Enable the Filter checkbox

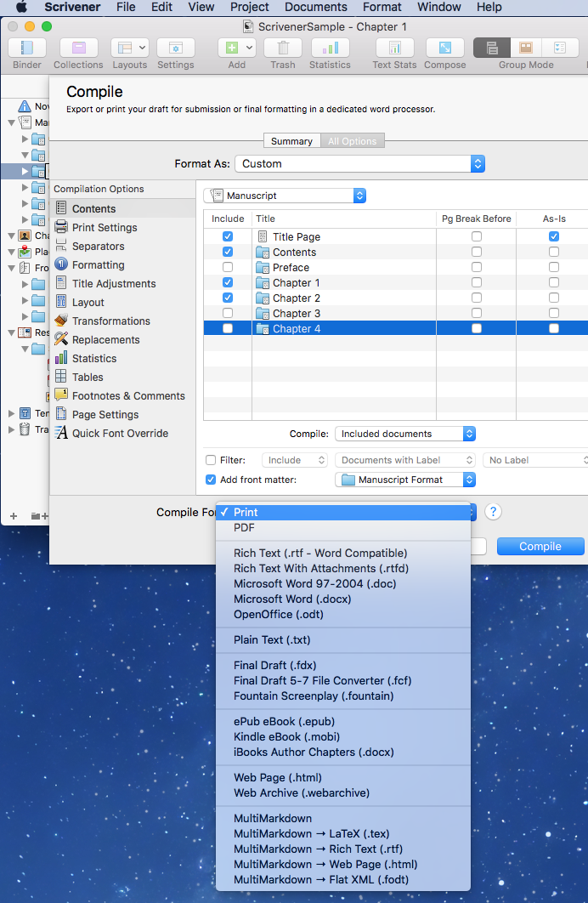pyautogui.click(x=211, y=460)
